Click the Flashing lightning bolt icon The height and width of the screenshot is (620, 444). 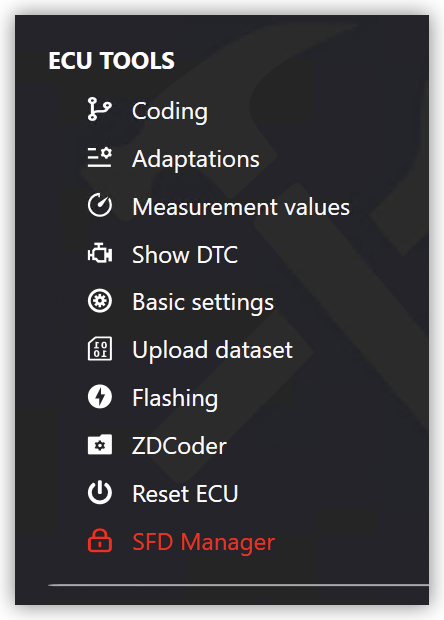tap(100, 397)
